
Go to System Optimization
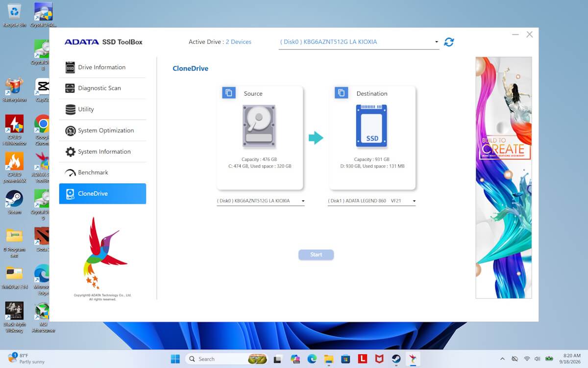coord(102,131)
